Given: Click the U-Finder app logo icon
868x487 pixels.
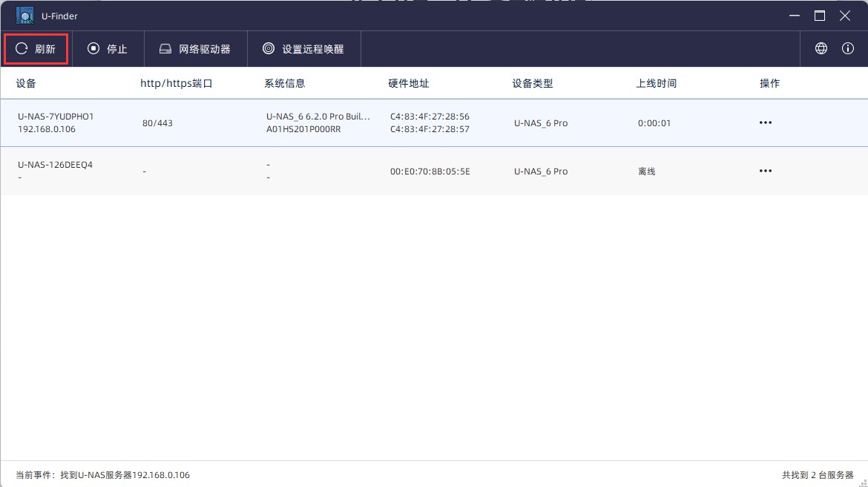Looking at the screenshot, I should click(25, 16).
